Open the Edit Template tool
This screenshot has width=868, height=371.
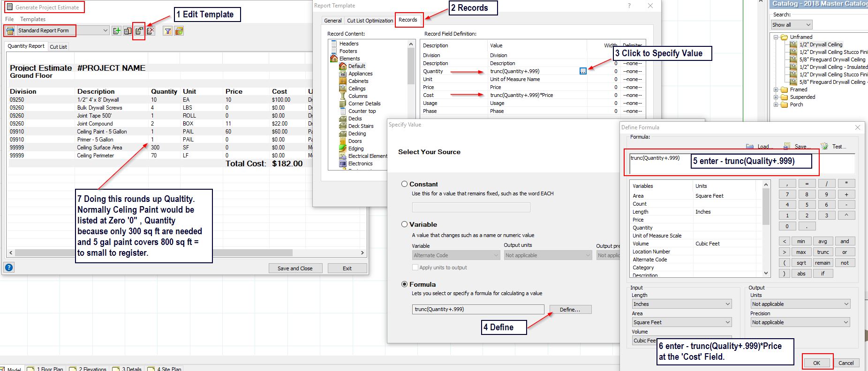(139, 31)
